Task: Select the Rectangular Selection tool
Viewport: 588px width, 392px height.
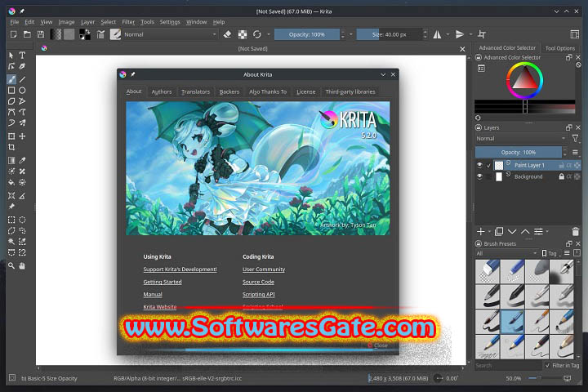Action: click(11, 220)
